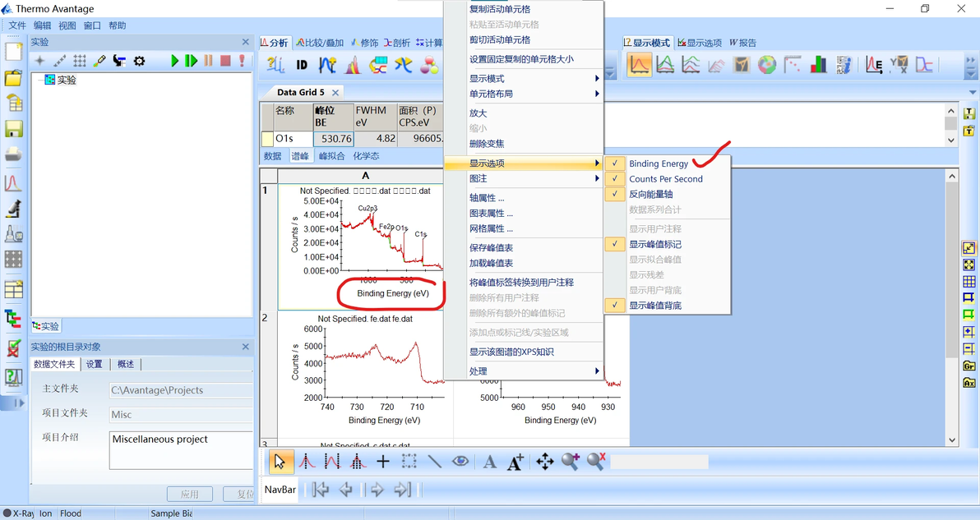This screenshot has width=980, height=520.
Task: Toggle the Counts Per Second option
Action: tap(667, 178)
